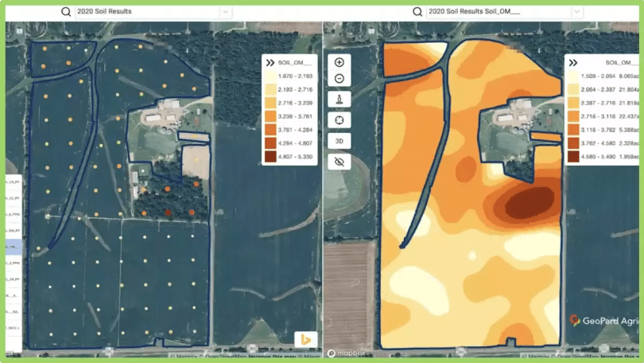Zoom in on the right map
The height and width of the screenshot is (363, 644).
pos(339,62)
